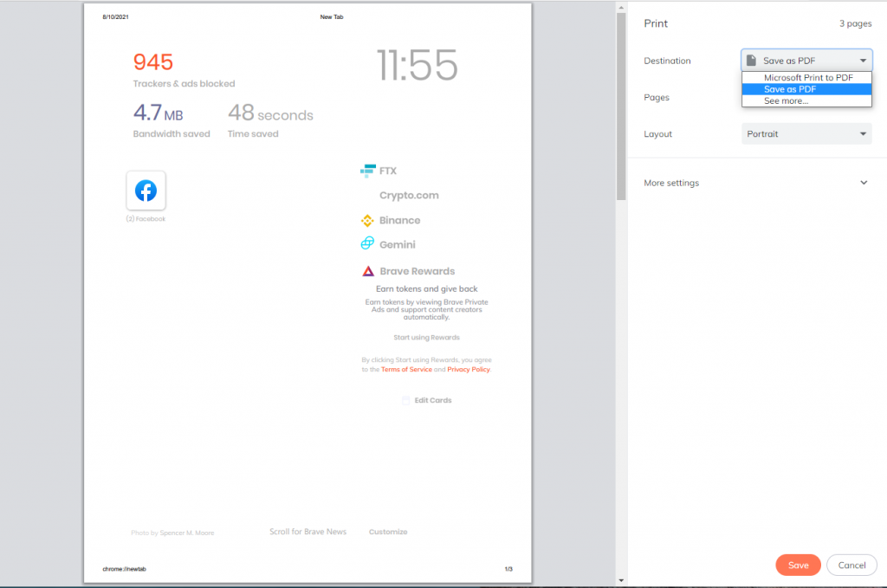Image resolution: width=887 pixels, height=588 pixels.
Task: Open the Terms of Service link
Action: point(406,368)
